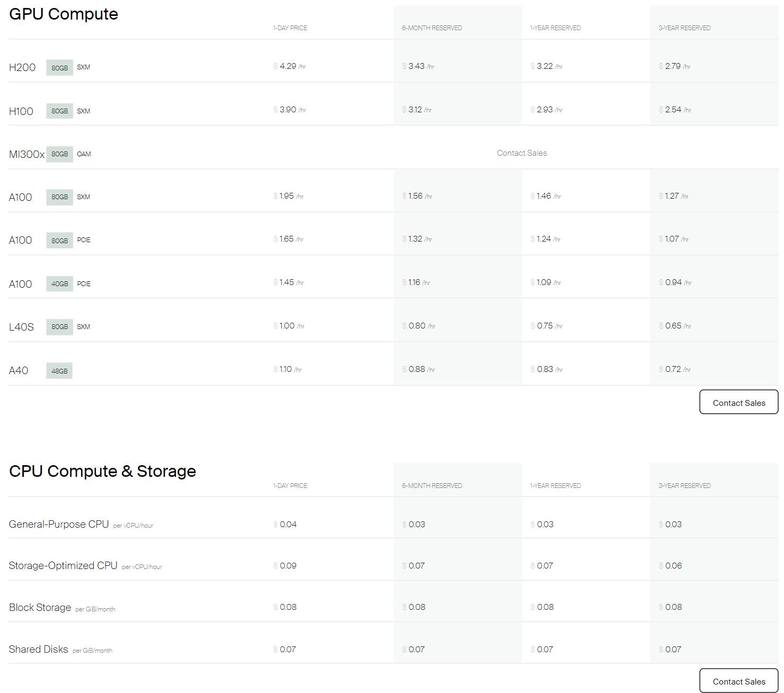Viewport: 784px width, 693px height.
Task: Select the A40 1-year reserved price $0.83
Action: click(x=546, y=369)
